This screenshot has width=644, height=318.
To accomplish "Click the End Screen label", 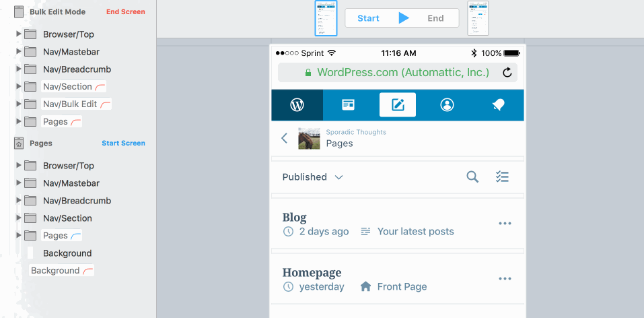I will pos(125,12).
